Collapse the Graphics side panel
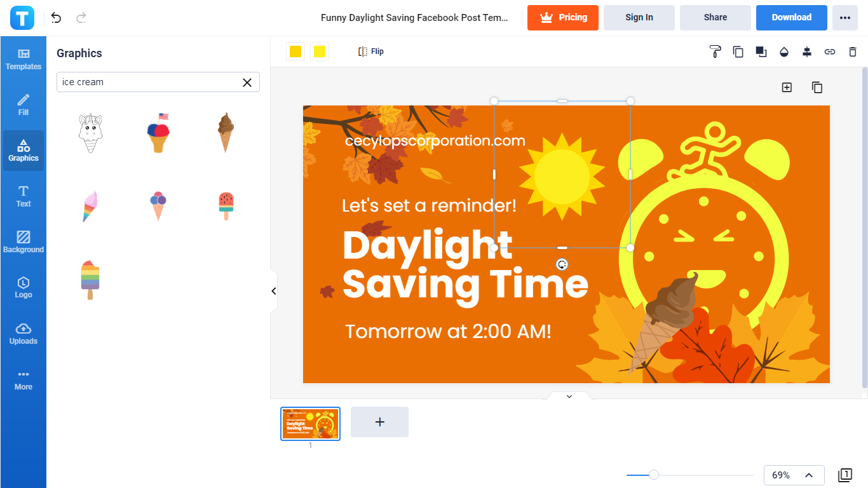 coord(274,291)
